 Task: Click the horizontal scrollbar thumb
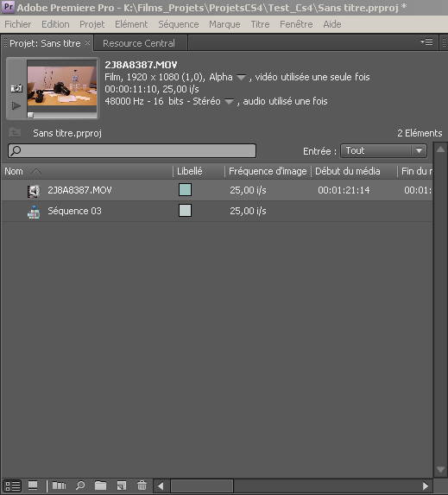tap(202, 486)
